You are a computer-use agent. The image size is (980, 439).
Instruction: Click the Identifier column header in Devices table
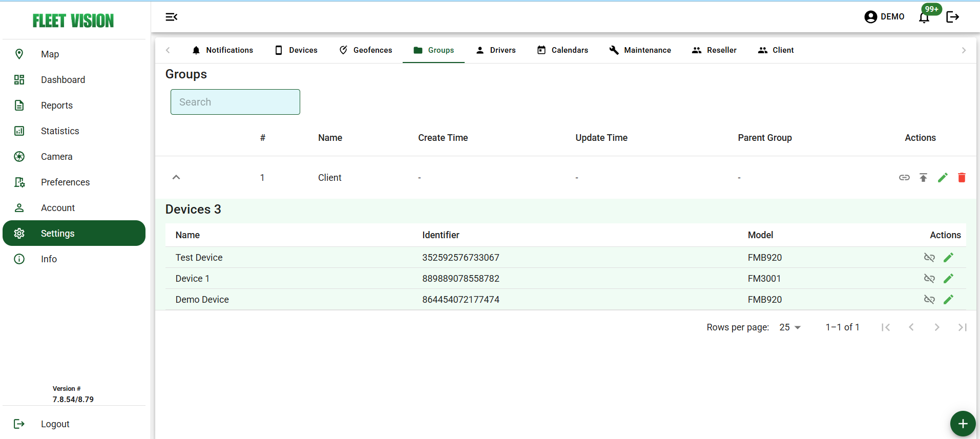[x=441, y=235]
